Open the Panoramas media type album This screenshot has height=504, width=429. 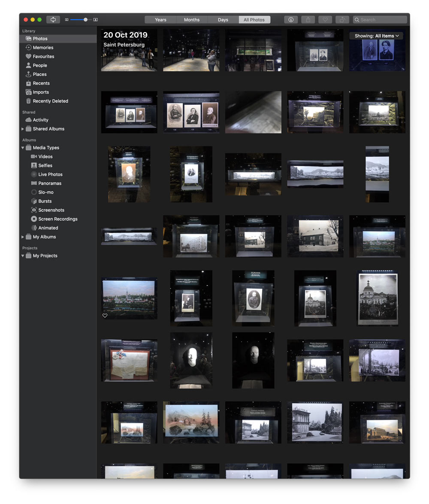[x=50, y=183]
